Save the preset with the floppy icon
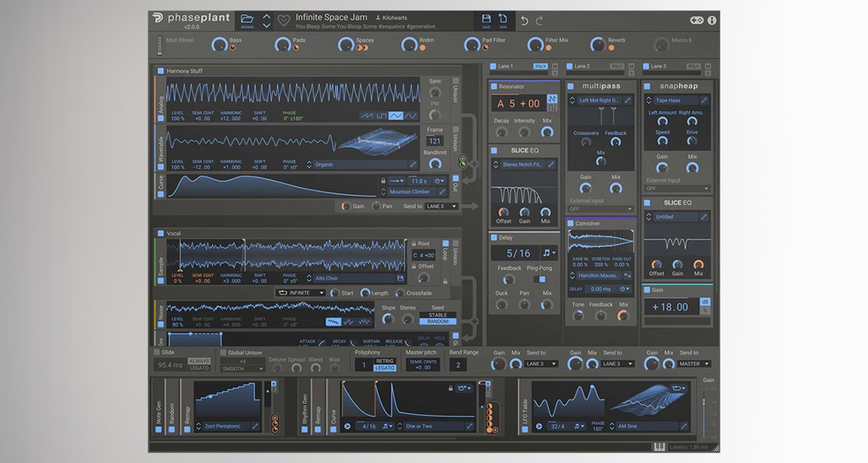868x463 pixels. point(486,20)
